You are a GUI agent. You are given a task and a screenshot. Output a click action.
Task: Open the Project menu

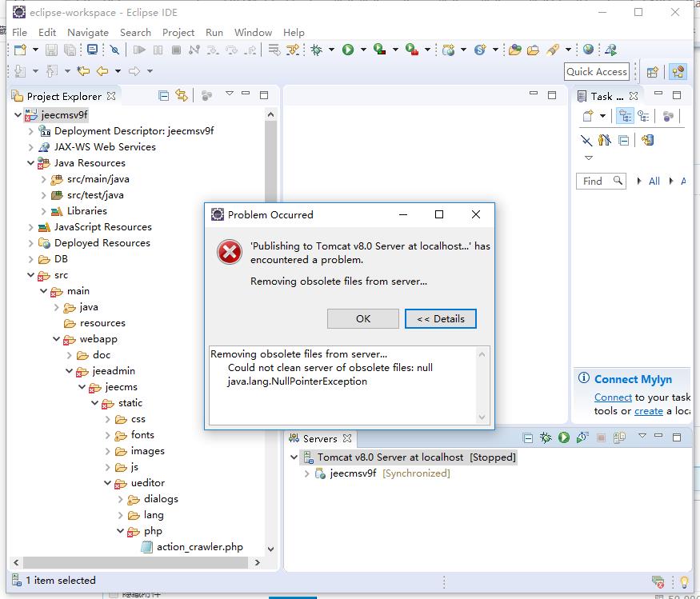[x=178, y=32]
